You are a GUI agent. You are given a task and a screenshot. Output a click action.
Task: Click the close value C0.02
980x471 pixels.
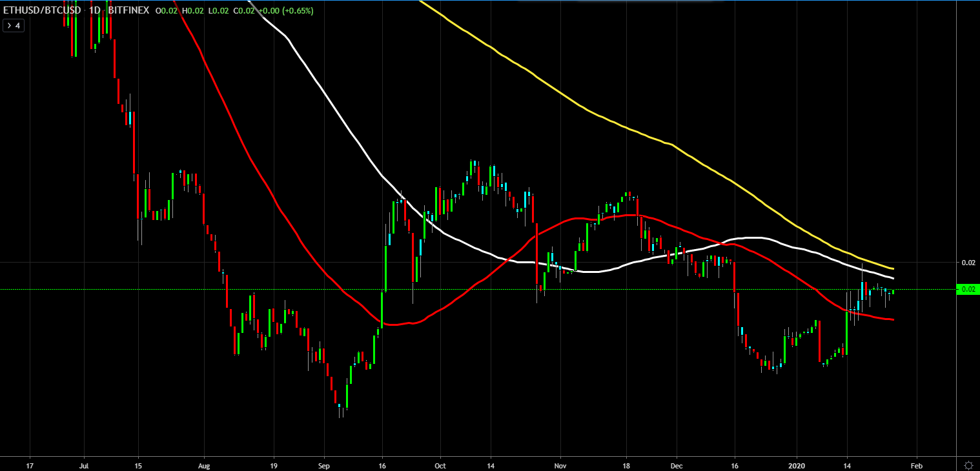click(x=243, y=11)
